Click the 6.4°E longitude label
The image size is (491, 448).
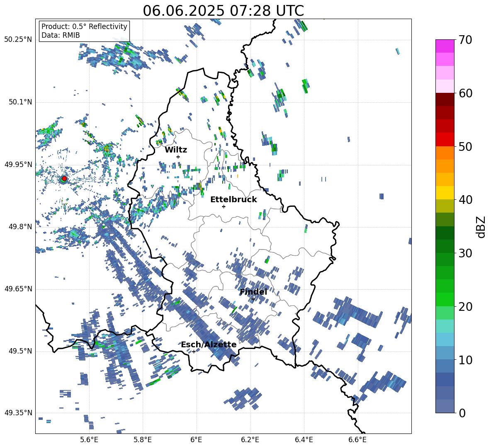point(304,440)
